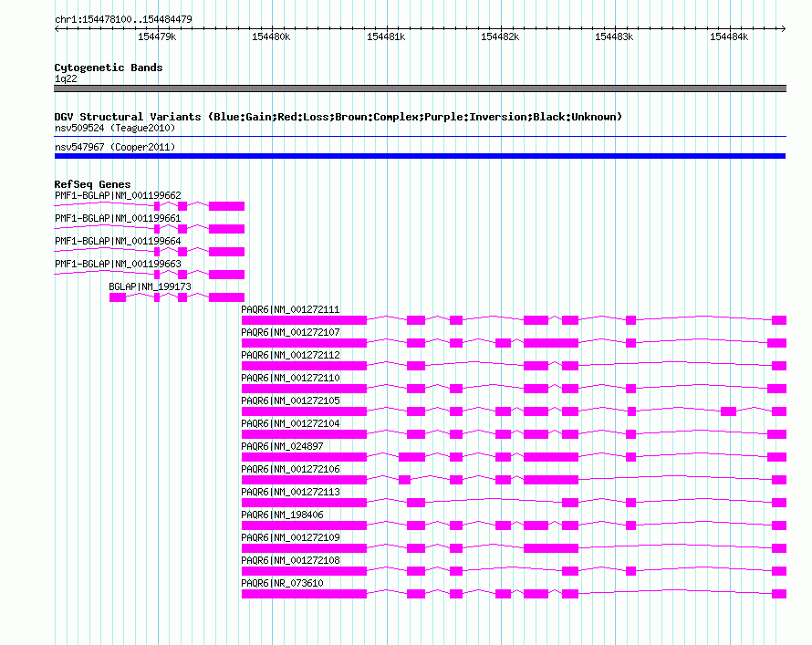Image resolution: width=812 pixels, height=645 pixels.
Task: Click the PAQR6|NM_001272113 transcript label
Action: click(x=290, y=491)
